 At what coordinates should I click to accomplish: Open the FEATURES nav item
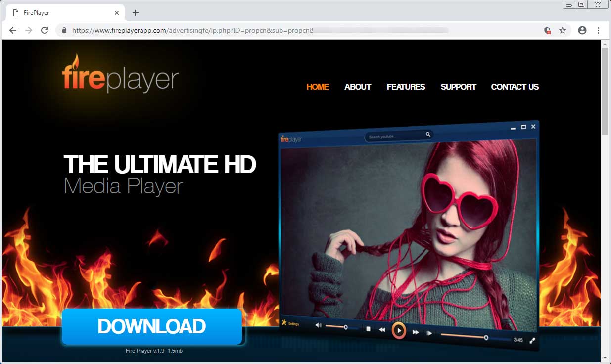[406, 87]
